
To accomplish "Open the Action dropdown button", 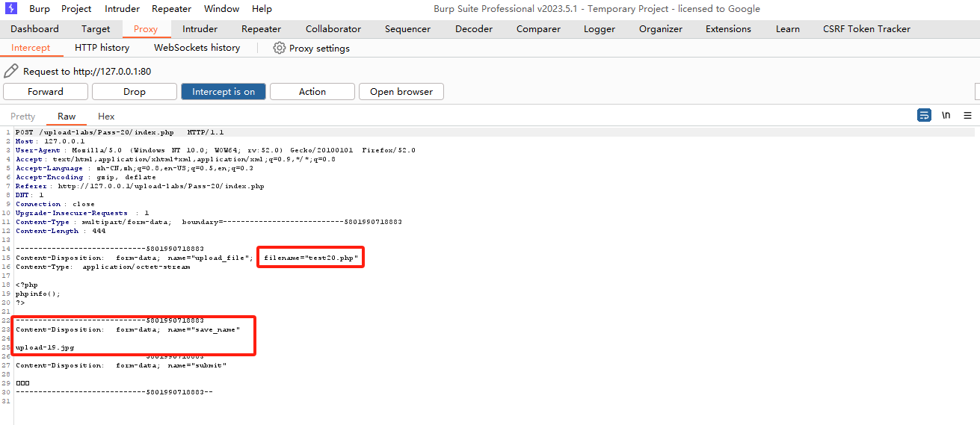I will [312, 92].
